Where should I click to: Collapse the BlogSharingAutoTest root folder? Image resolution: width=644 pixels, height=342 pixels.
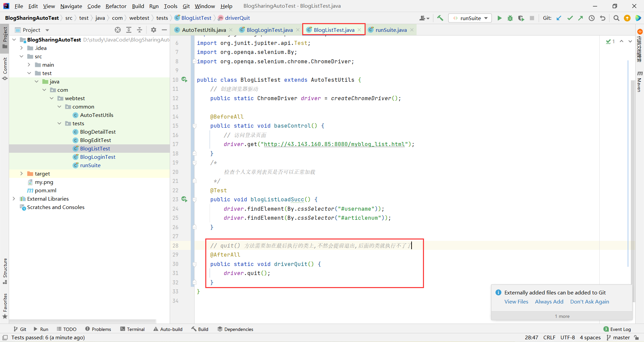click(14, 40)
